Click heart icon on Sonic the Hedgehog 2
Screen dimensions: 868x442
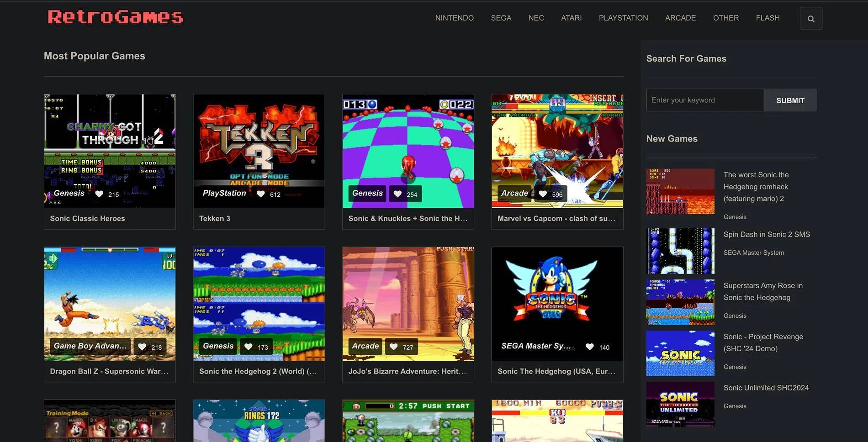(x=249, y=347)
